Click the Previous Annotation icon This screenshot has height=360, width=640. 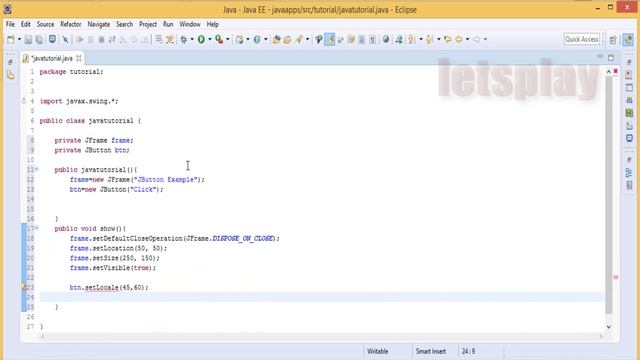[x=429, y=39]
